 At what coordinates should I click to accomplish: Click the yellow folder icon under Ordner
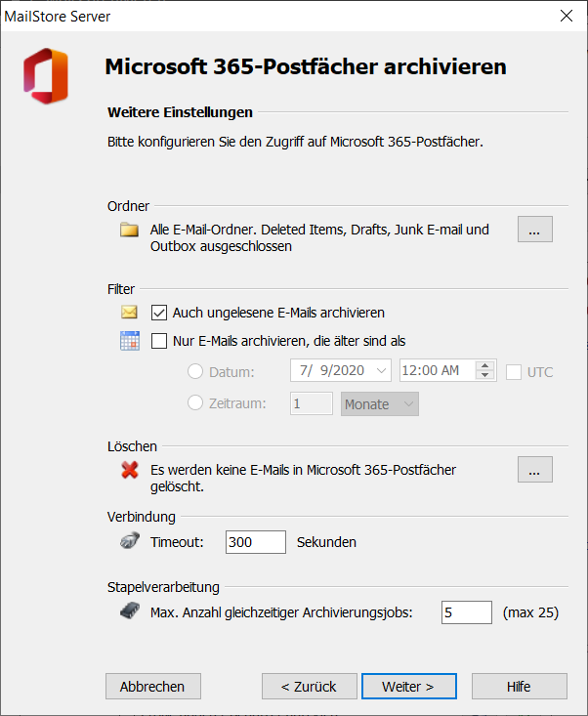pos(129,230)
